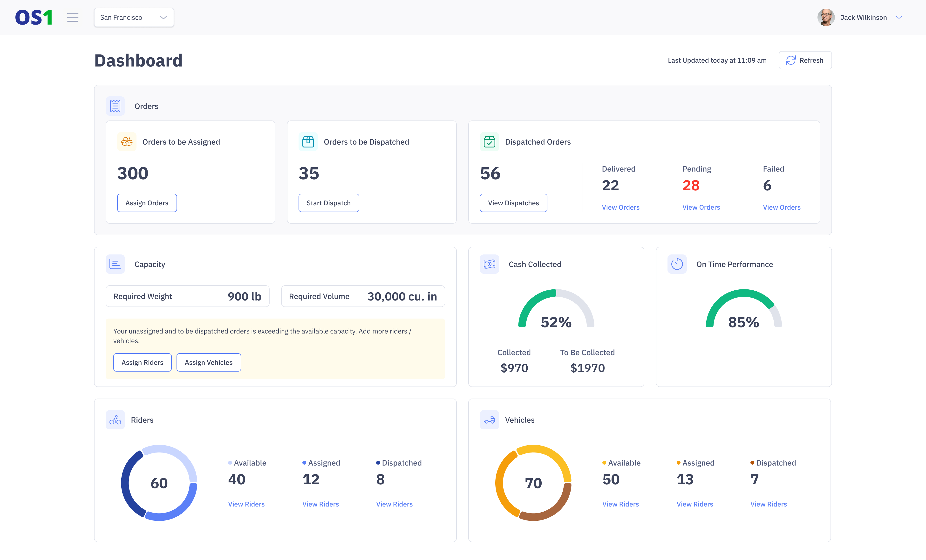Viewport: 926px width, 560px height.
Task: Click the Vehicles donut chart showing 70
Action: coord(533,483)
